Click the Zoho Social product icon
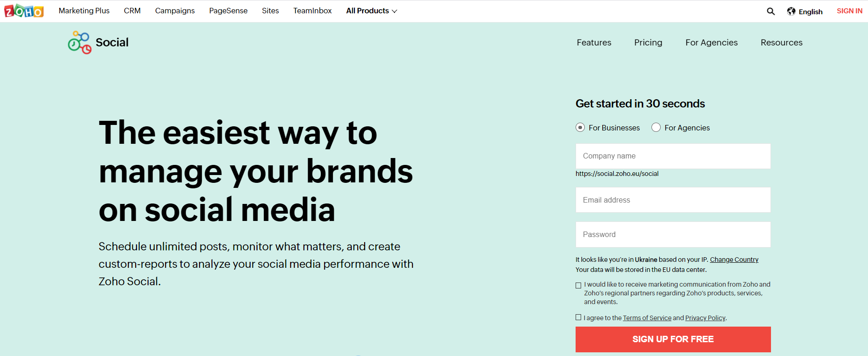Image resolution: width=868 pixels, height=356 pixels. (79, 42)
